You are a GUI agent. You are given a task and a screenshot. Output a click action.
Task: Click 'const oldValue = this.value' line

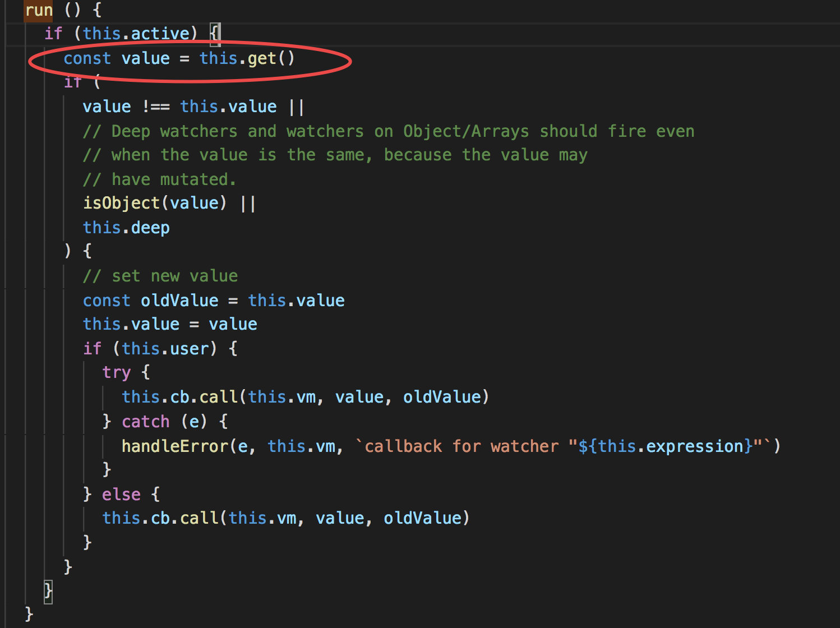(214, 301)
